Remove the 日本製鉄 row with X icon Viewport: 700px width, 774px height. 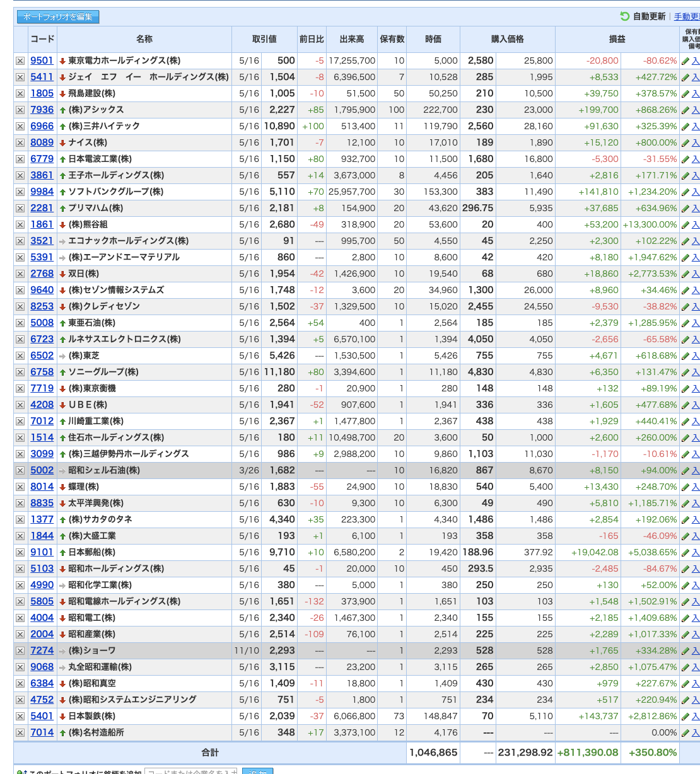pos(20,716)
